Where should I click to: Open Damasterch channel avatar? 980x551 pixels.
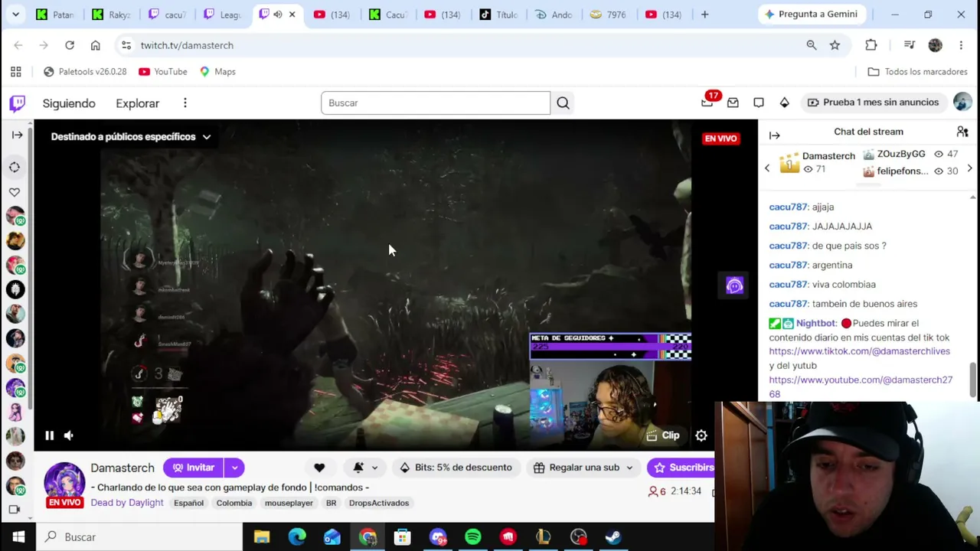(64, 482)
